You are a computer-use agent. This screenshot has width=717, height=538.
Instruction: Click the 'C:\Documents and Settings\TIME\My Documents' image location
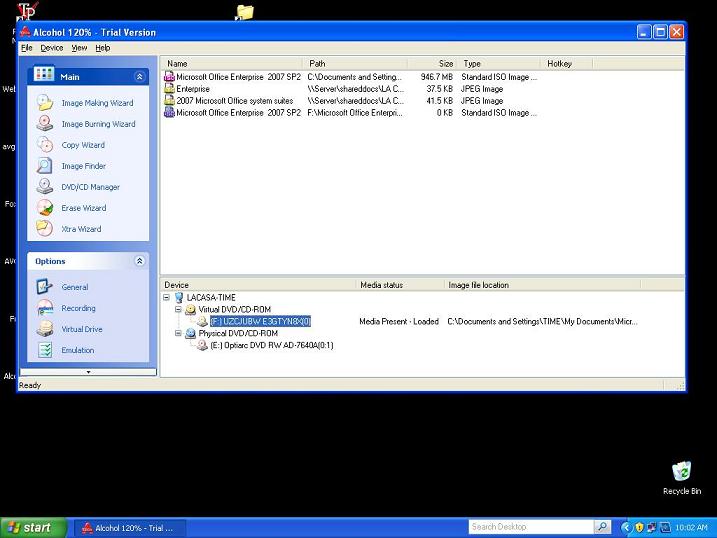tap(542, 321)
